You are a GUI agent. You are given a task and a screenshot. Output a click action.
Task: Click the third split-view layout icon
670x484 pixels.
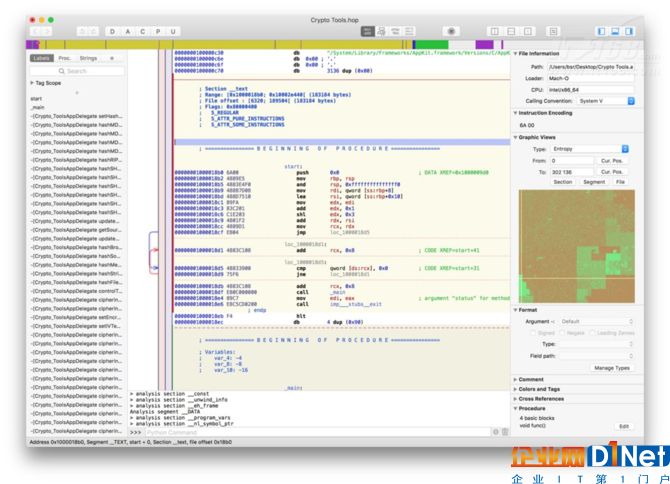(528, 31)
